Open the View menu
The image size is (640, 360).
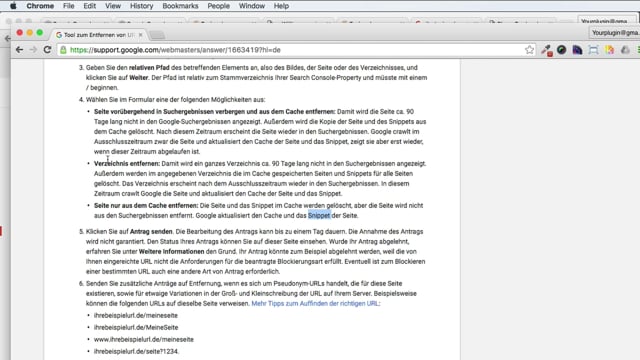click(113, 6)
